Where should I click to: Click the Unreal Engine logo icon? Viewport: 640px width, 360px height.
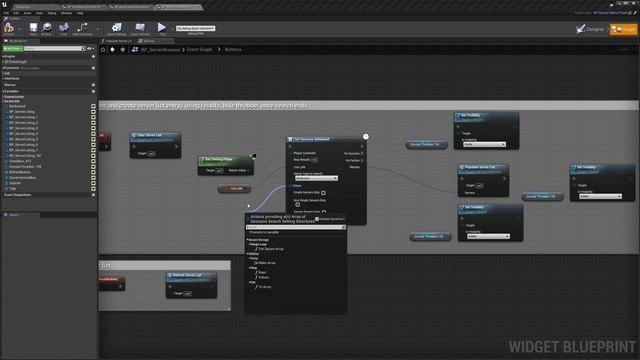pyautogui.click(x=4, y=4)
